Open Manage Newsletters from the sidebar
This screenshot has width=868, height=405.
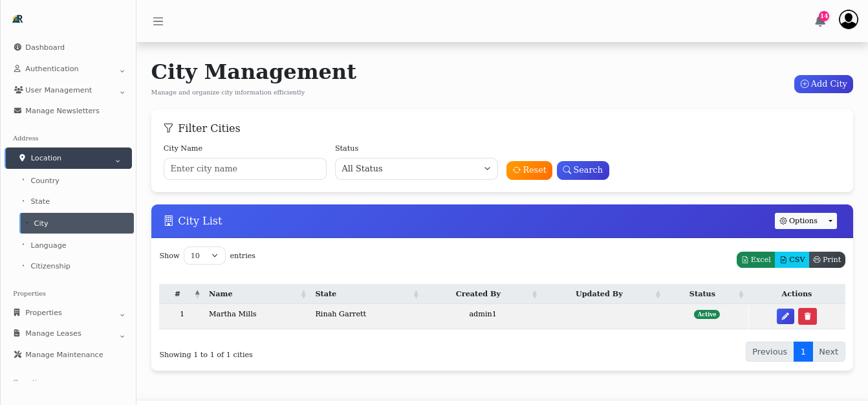[63, 110]
